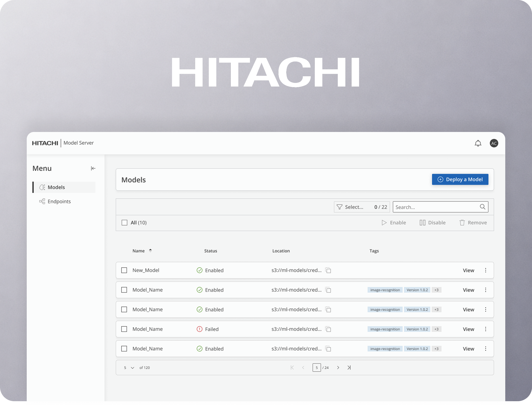532x409 pixels.
Task: Copy location in the last table row
Action: 328,349
